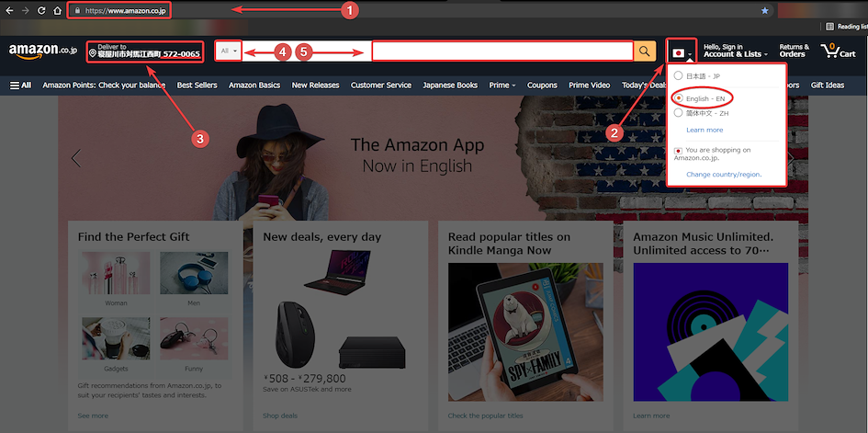Click the orange search magnifier button
Image resolution: width=868 pixels, height=433 pixels.
tap(645, 51)
